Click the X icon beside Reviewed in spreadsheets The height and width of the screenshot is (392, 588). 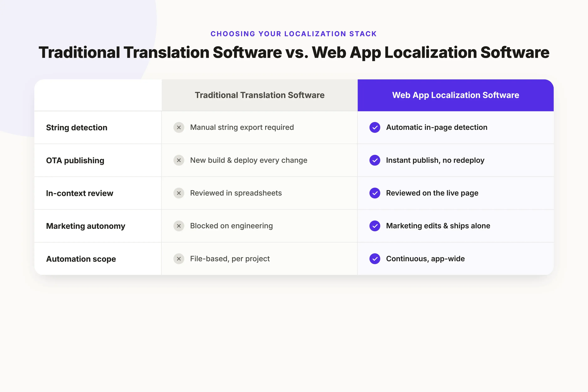(x=179, y=193)
